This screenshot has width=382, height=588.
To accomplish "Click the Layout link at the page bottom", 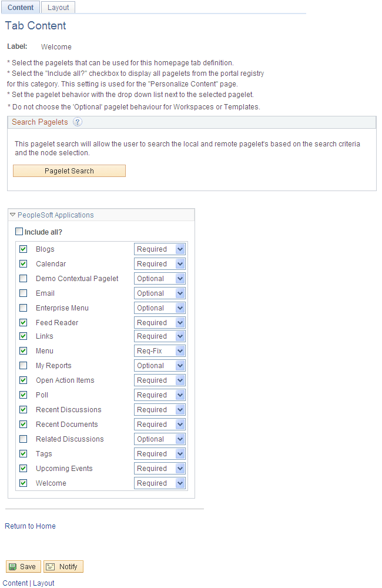I will 43,583.
